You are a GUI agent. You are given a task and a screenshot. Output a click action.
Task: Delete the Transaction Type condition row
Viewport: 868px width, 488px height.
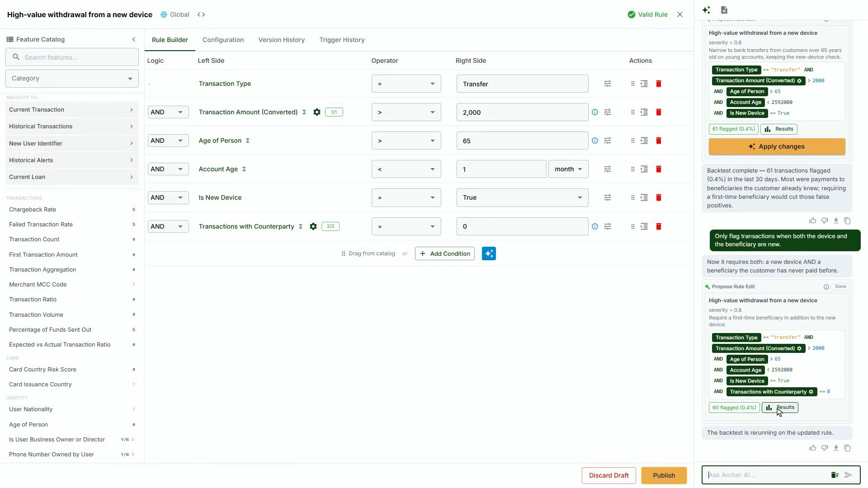[659, 84]
